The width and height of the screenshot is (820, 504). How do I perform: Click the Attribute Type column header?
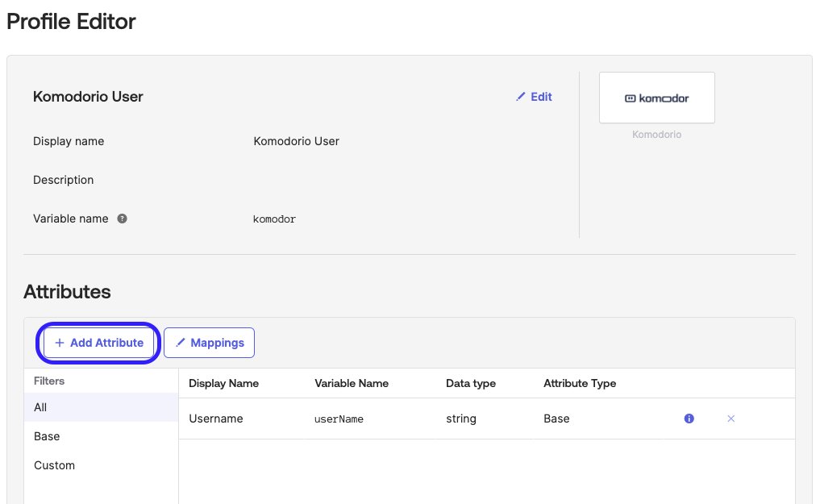tap(580, 383)
